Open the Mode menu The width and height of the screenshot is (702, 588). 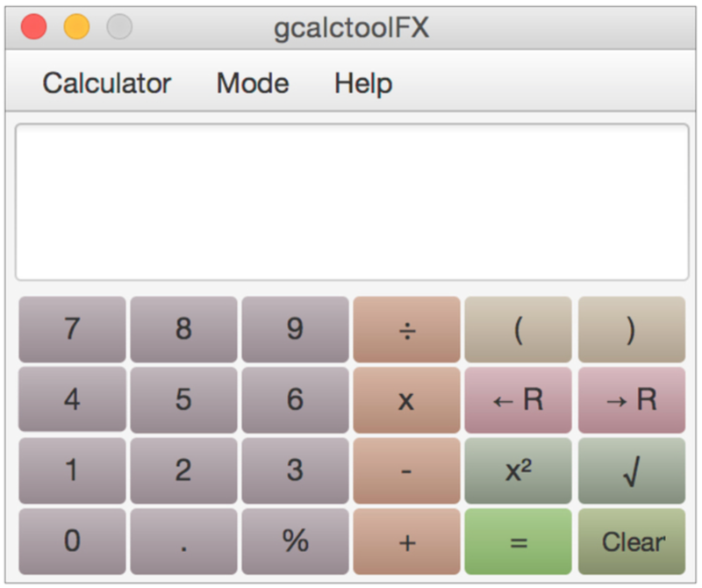coord(253,83)
